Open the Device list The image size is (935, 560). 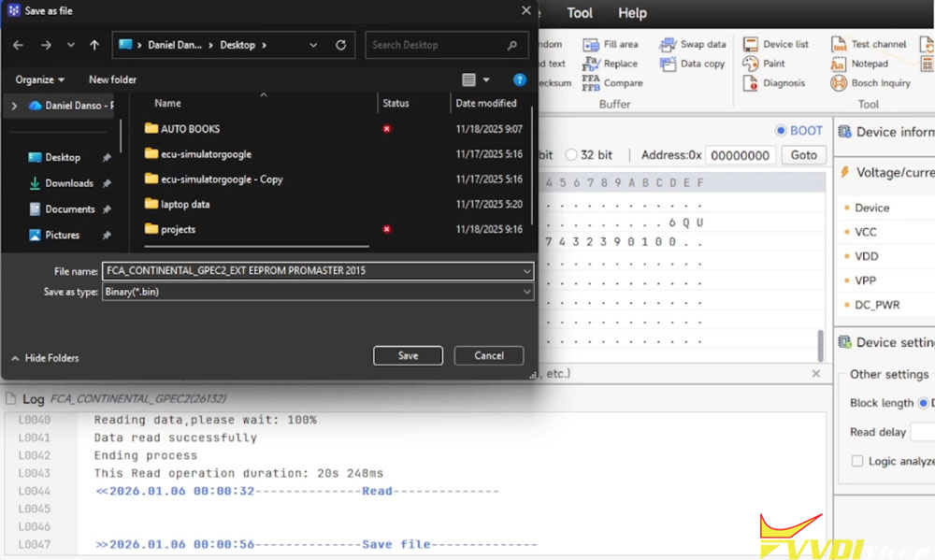tap(751, 44)
